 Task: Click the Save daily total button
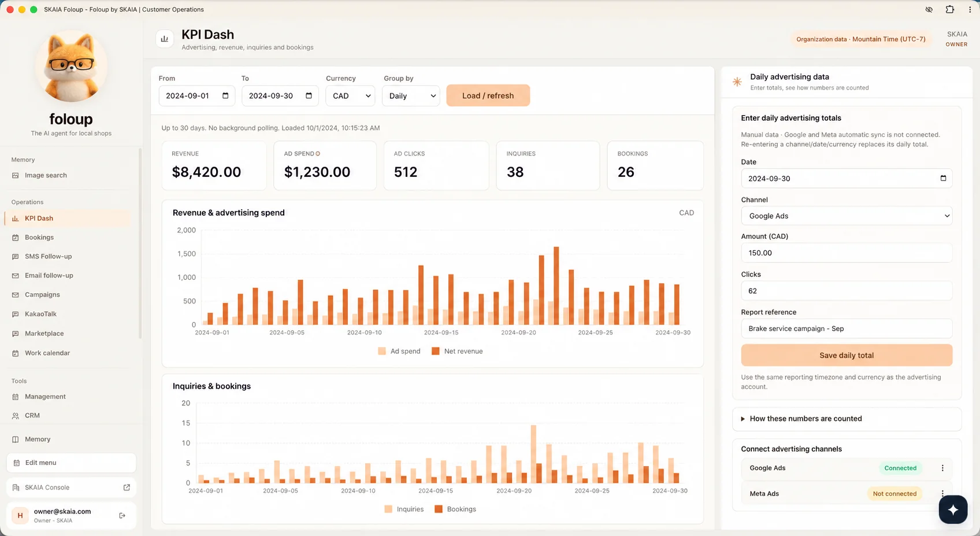point(847,356)
